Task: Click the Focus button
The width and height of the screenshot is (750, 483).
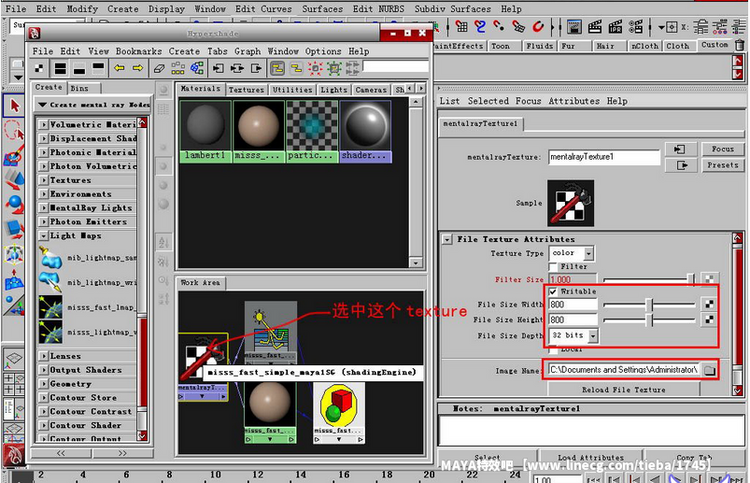Action: [723, 149]
